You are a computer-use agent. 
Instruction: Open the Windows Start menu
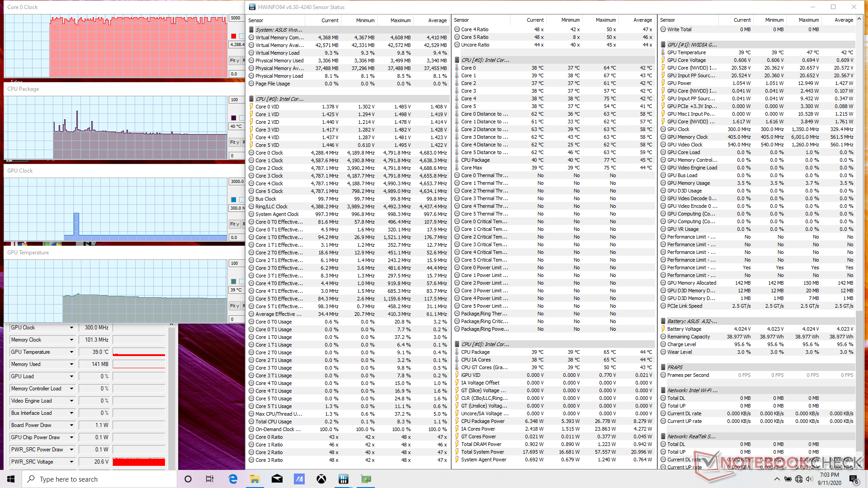[x=11, y=479]
